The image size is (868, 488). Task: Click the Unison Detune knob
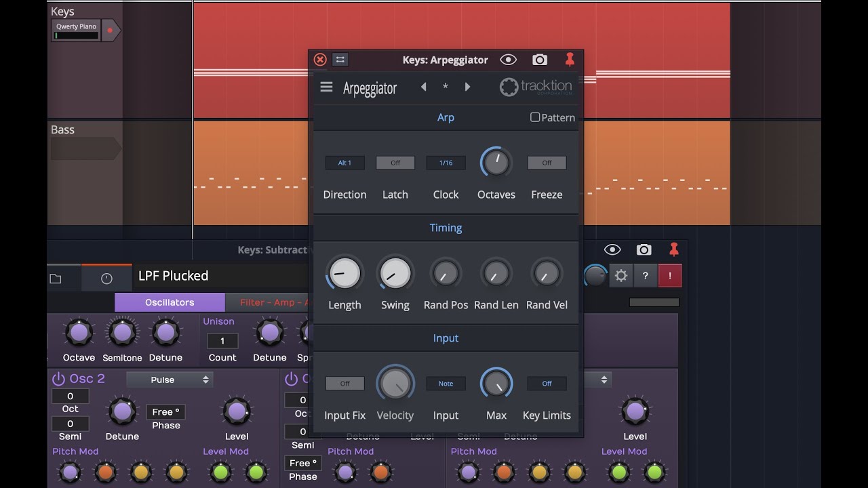click(269, 332)
